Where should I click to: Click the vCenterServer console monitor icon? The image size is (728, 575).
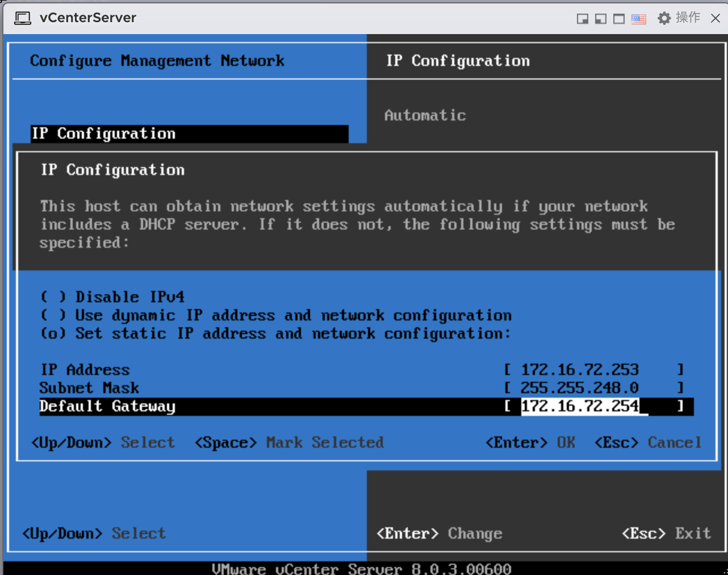23,18
